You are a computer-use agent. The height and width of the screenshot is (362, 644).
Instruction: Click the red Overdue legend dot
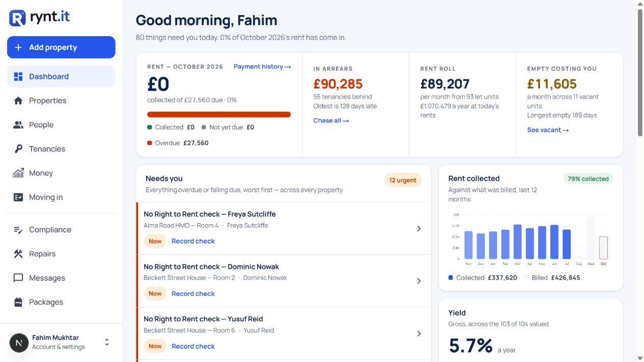coord(150,143)
